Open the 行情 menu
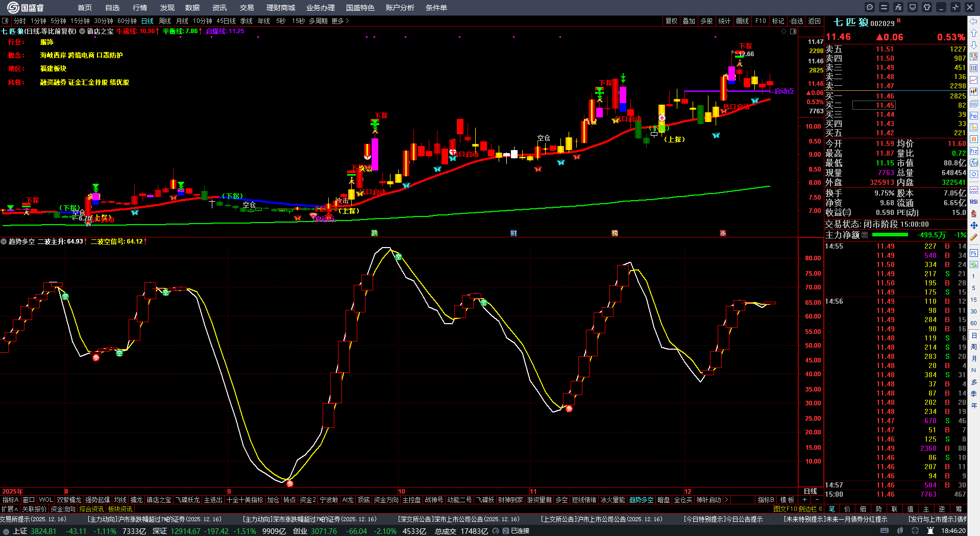The image size is (980, 536). [140, 8]
